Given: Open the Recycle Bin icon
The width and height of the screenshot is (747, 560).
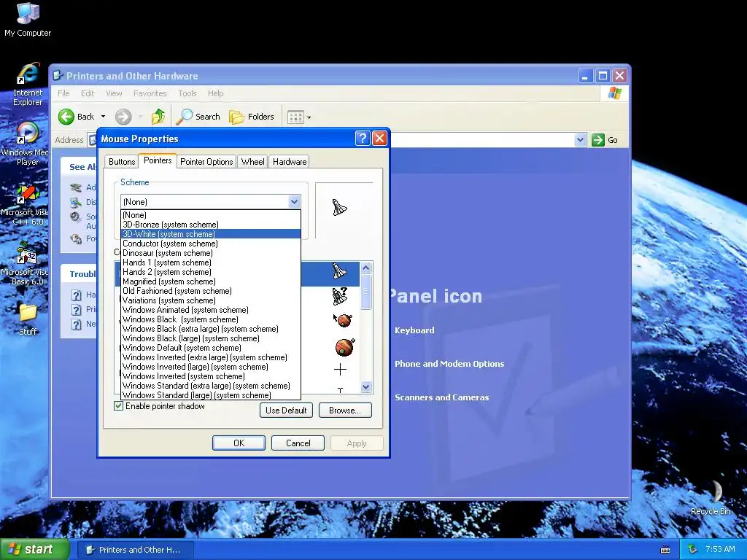Looking at the screenshot, I should 711,497.
